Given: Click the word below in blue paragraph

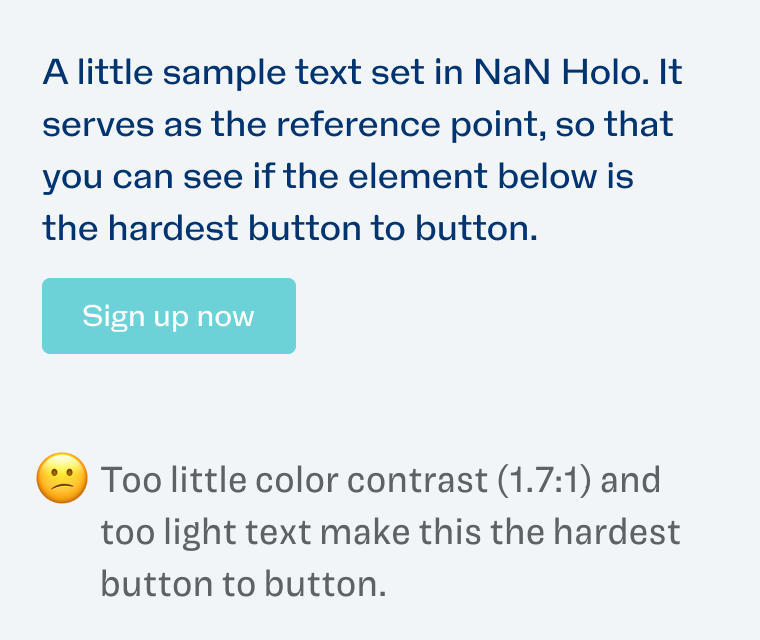Looking at the screenshot, I should pos(547,176).
